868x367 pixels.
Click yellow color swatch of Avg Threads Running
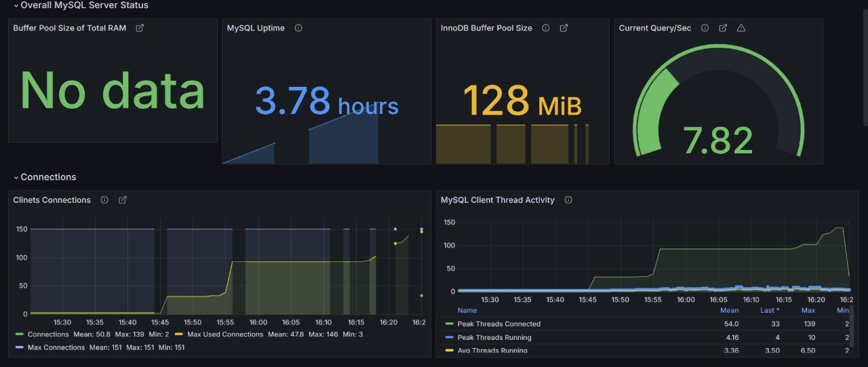[x=449, y=350]
